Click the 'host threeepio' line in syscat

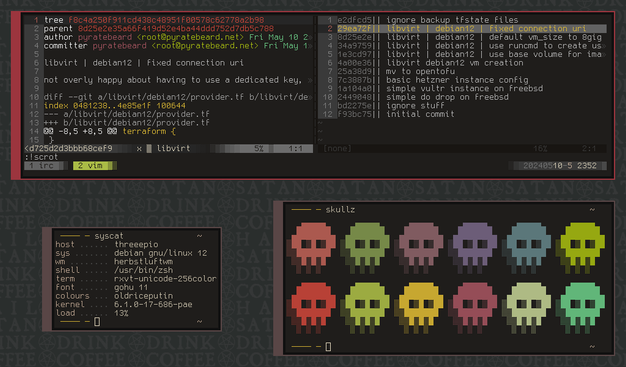point(107,244)
